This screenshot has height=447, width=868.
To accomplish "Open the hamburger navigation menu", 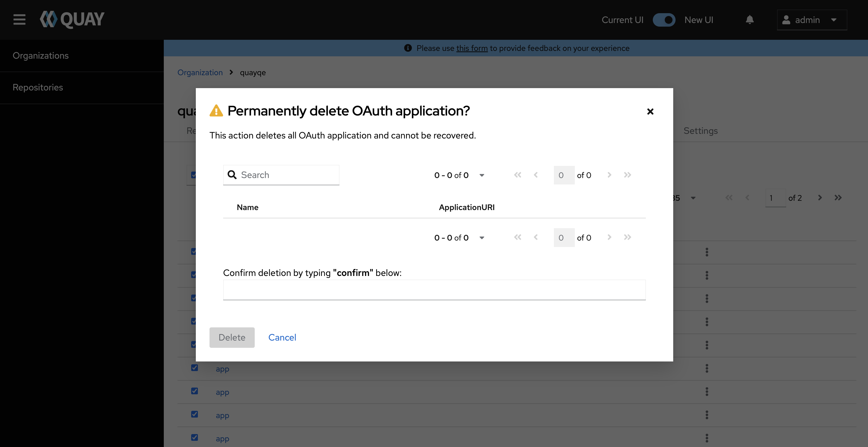I will (x=19, y=20).
